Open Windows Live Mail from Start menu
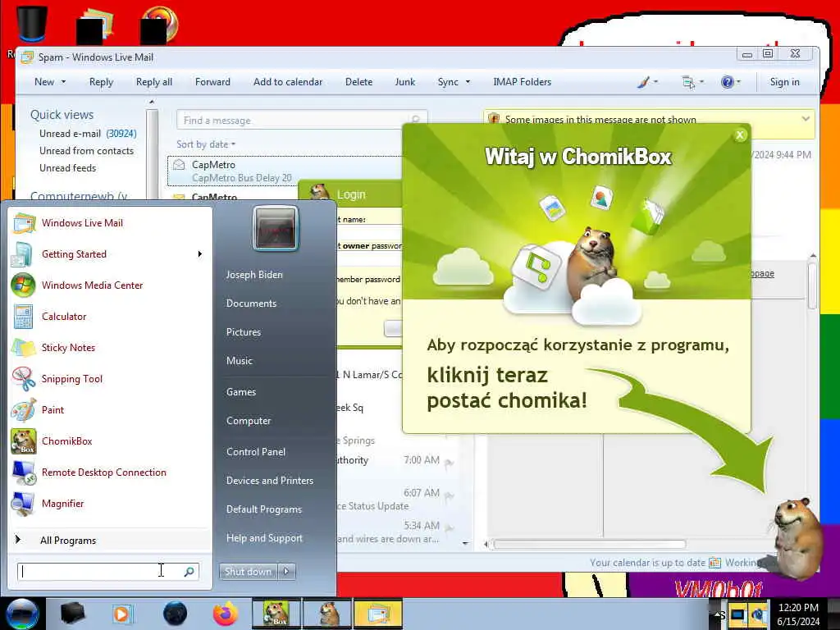 tap(82, 223)
